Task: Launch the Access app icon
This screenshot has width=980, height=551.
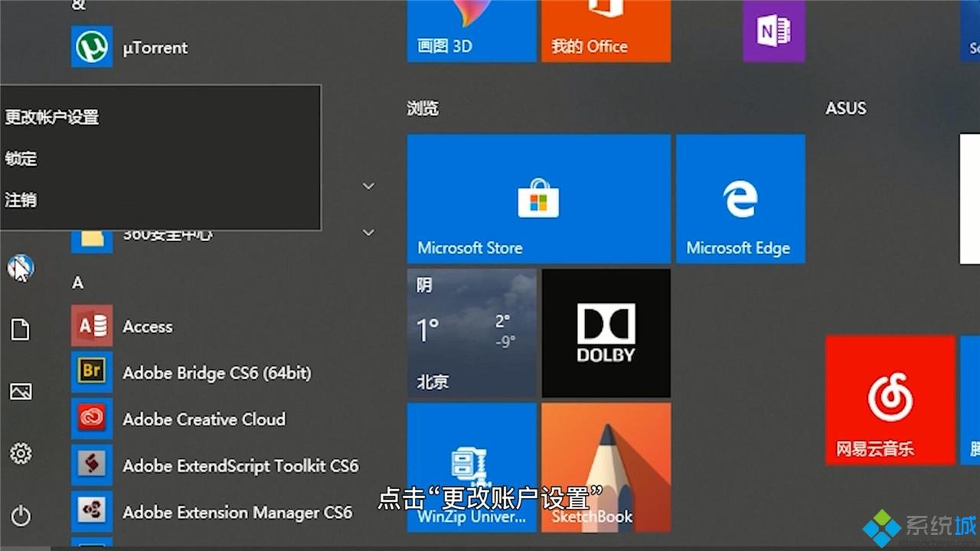Action: click(x=92, y=326)
